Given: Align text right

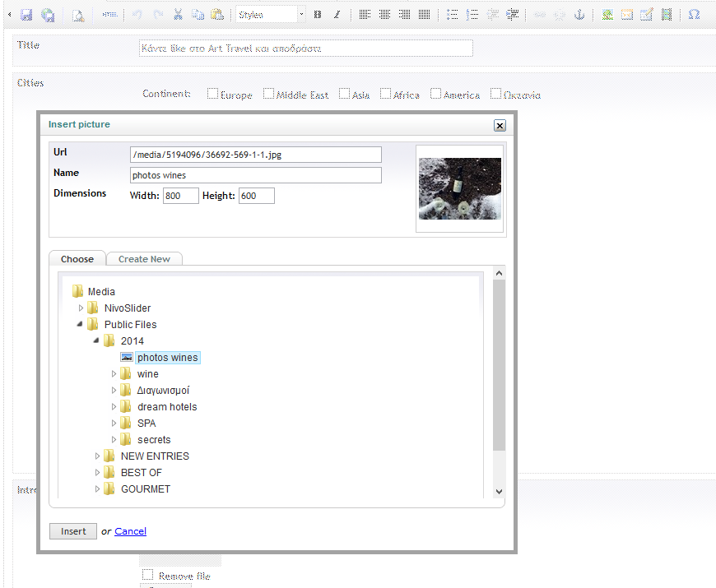Looking at the screenshot, I should [x=404, y=15].
